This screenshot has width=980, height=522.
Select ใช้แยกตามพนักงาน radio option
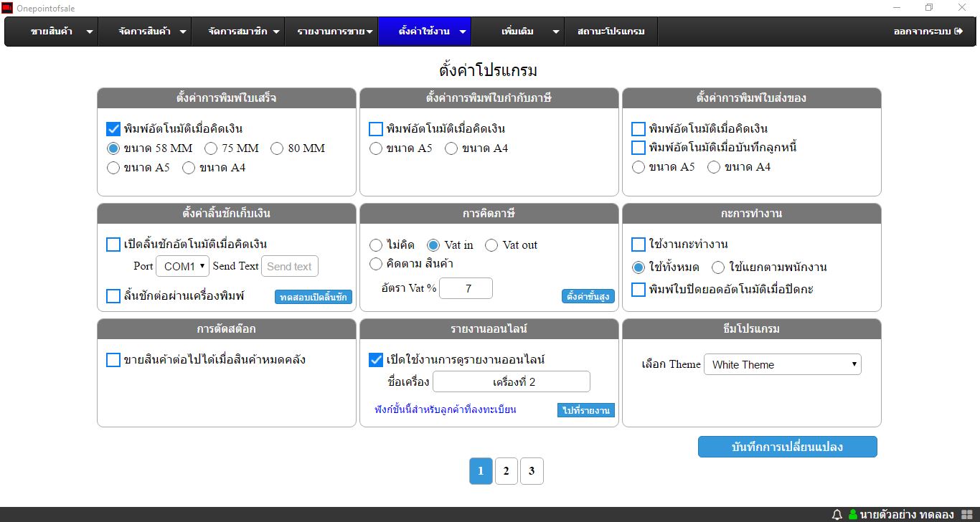click(x=718, y=267)
